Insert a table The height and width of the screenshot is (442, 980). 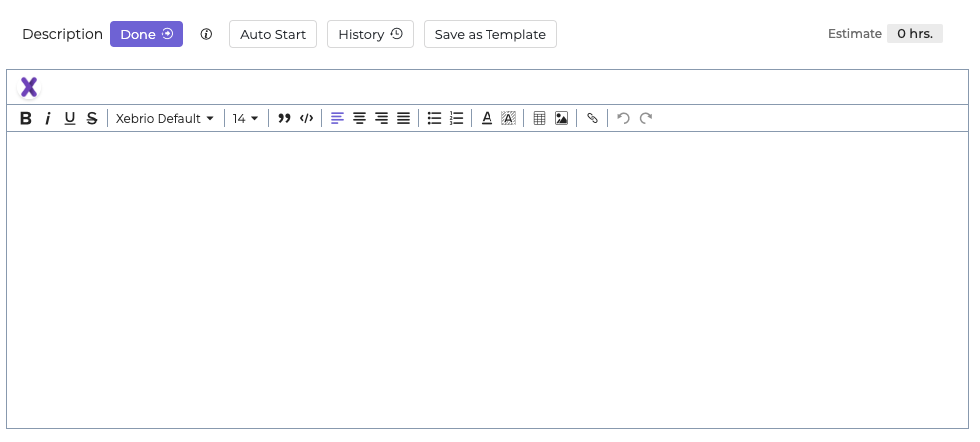[x=540, y=118]
